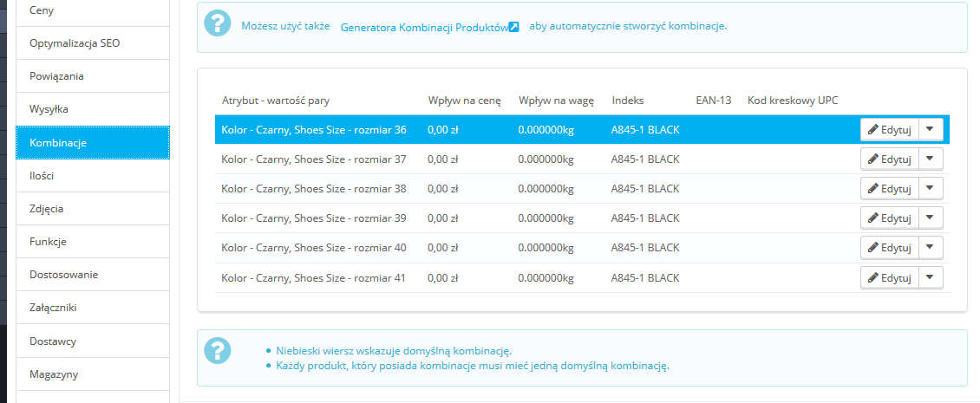980x403 pixels.
Task: Expand the actions dropdown for rozmiar 40
Action: [x=930, y=248]
